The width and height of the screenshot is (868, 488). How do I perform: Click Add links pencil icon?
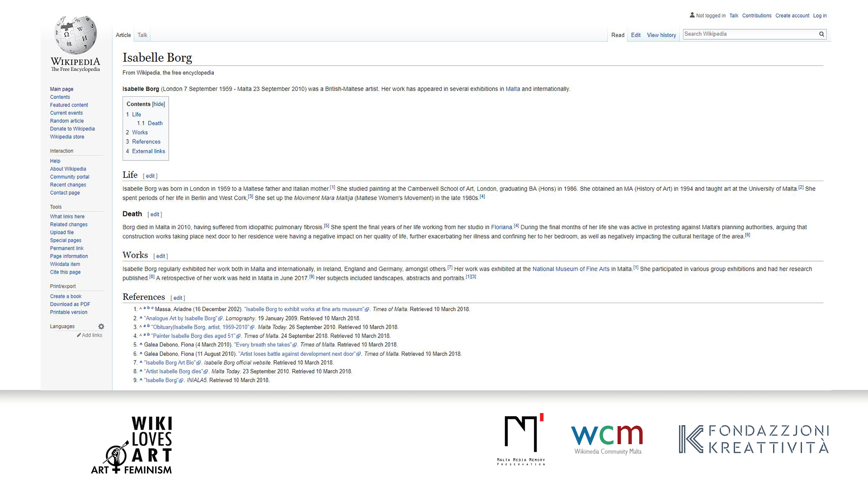point(79,335)
